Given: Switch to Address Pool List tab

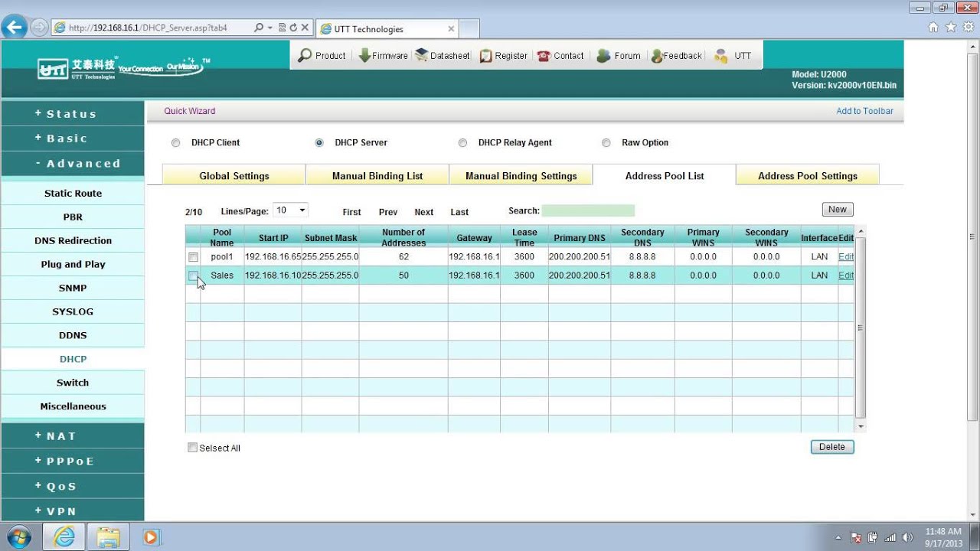Looking at the screenshot, I should pyautogui.click(x=665, y=176).
